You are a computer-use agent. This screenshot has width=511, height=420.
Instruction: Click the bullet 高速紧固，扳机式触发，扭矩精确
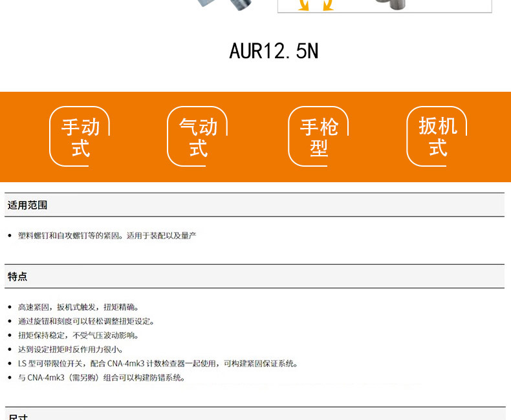point(78,307)
